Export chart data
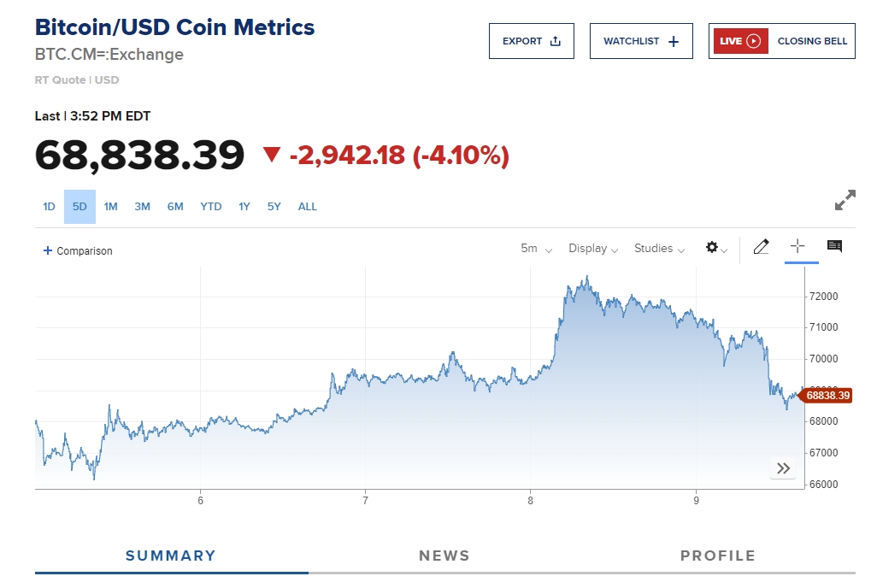 (531, 41)
